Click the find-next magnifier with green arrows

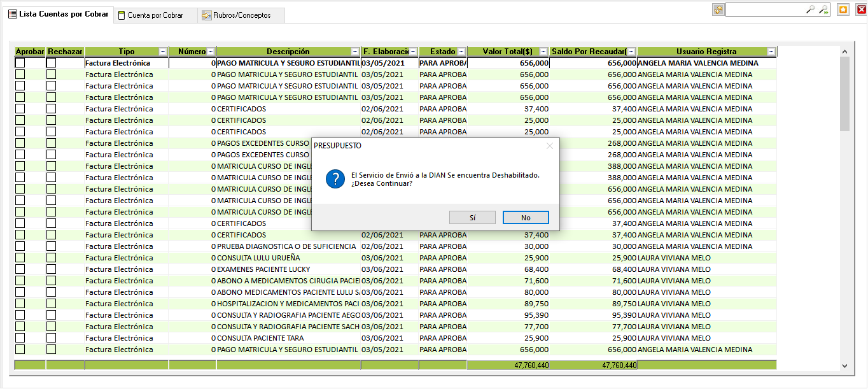point(823,10)
